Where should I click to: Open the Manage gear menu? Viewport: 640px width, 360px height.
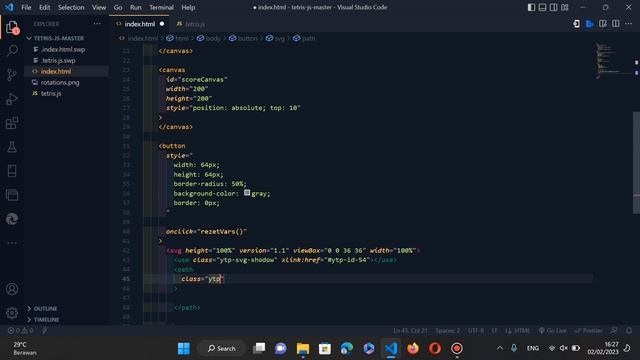point(12,313)
